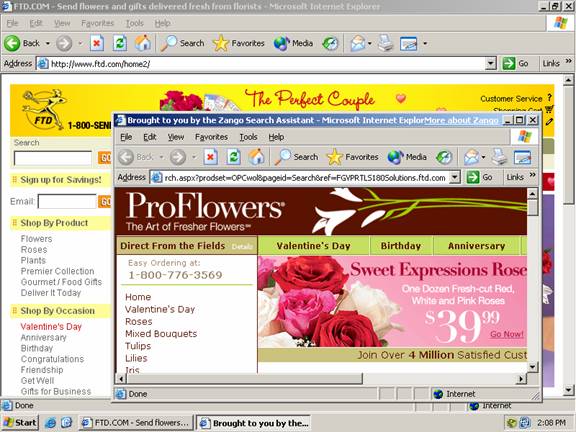Click Stop icon in Zango popup toolbar
The image size is (576, 432).
(x=210, y=157)
